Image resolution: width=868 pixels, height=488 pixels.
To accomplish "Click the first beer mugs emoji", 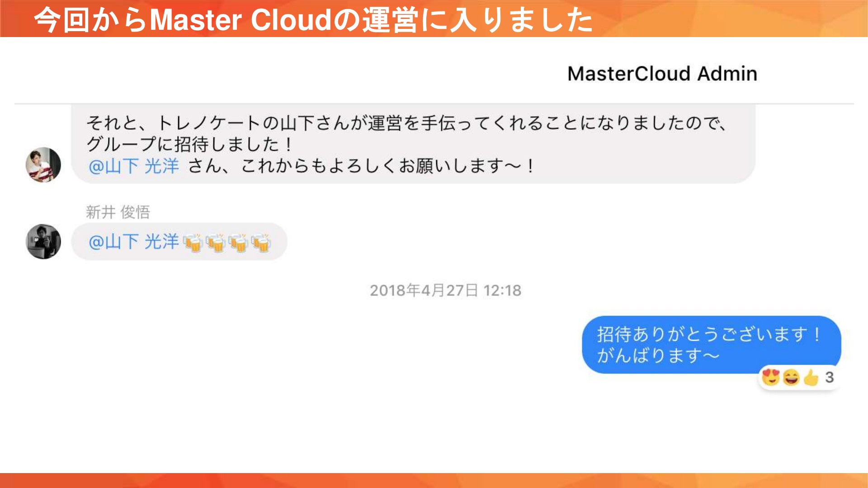I will (193, 243).
